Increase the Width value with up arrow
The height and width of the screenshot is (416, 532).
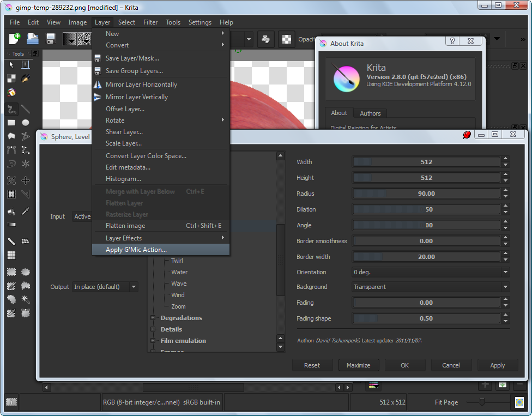pyautogui.click(x=505, y=159)
